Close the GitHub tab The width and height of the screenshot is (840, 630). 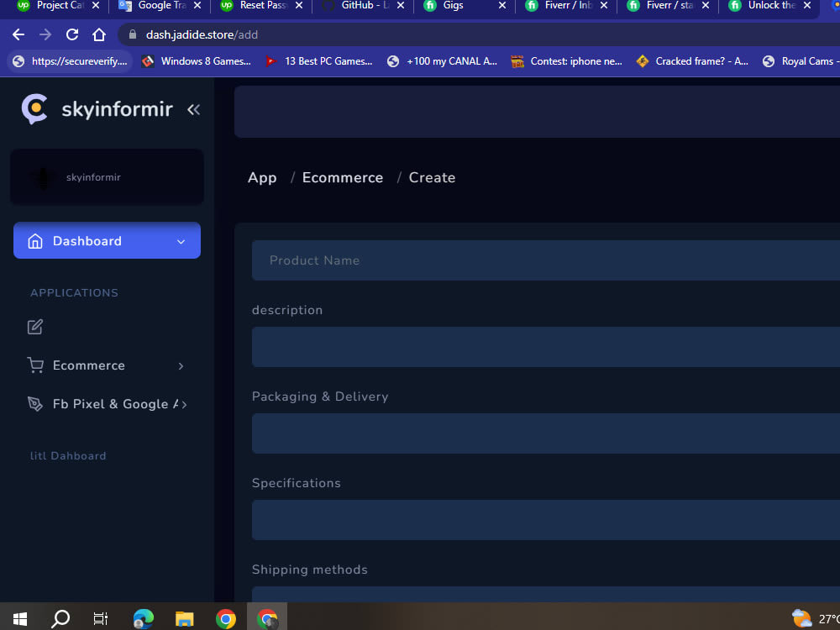click(x=400, y=5)
